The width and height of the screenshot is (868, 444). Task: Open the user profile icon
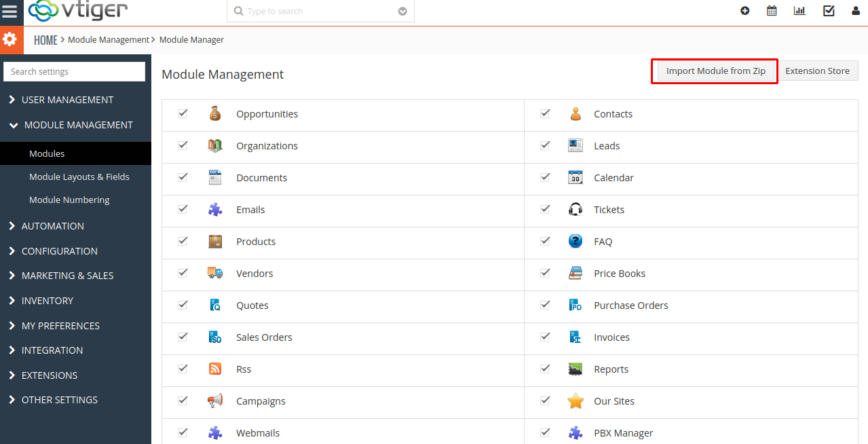tap(855, 11)
